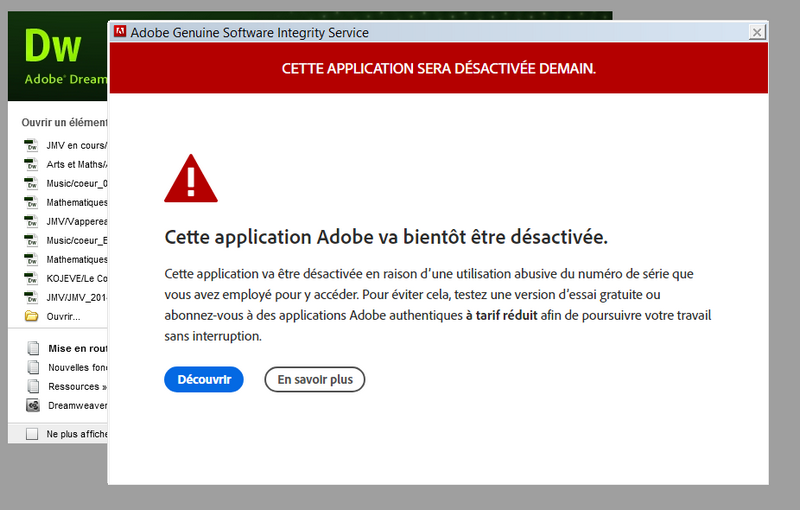Click the En savoir plus button
This screenshot has height=510, width=800.
point(315,379)
